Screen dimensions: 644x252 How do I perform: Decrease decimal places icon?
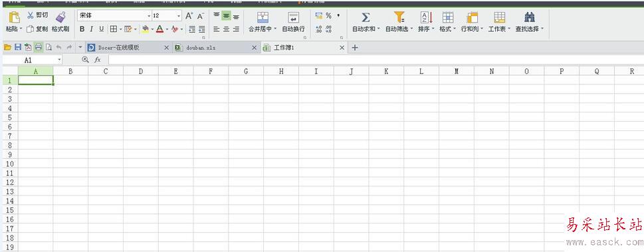328,29
